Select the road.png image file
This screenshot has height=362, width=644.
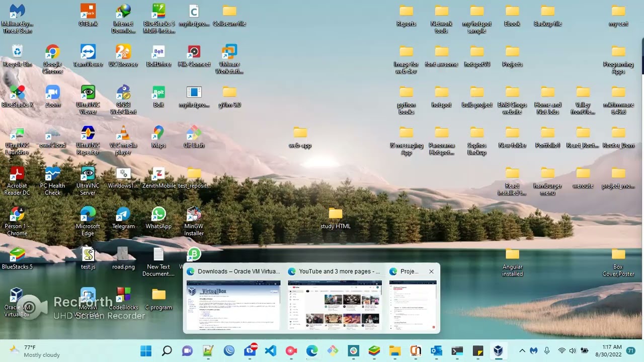(x=123, y=258)
